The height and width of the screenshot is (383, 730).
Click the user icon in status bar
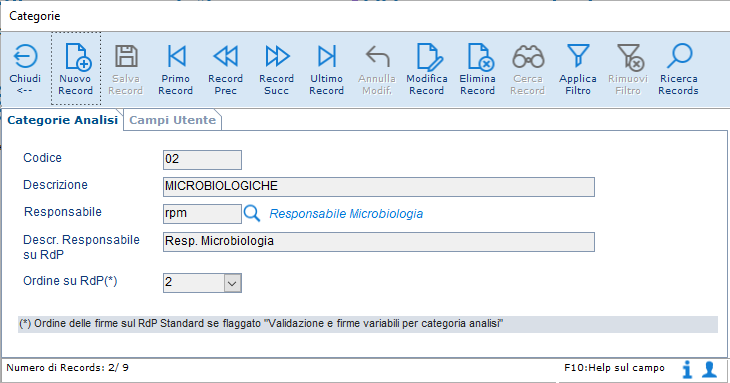pos(710,369)
